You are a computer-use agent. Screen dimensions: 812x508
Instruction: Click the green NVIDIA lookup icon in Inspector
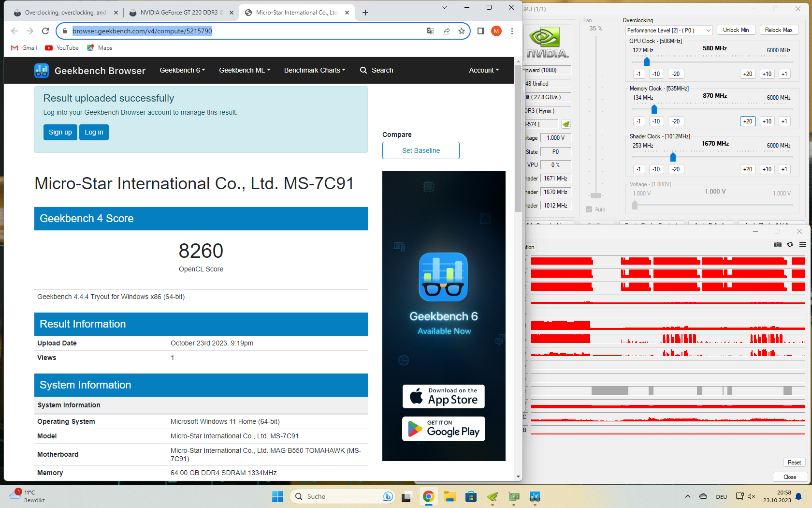tap(566, 124)
